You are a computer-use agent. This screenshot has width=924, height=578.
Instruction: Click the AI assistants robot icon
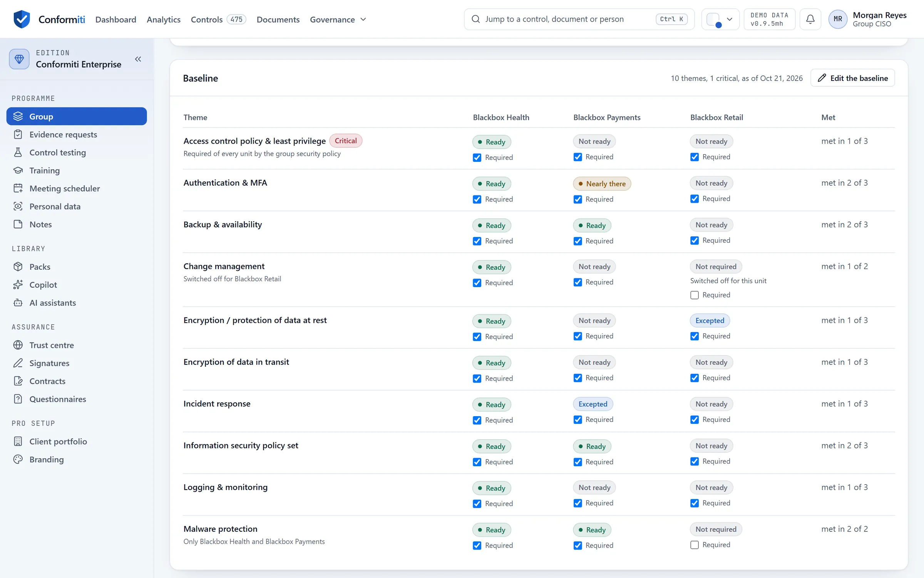pos(18,302)
